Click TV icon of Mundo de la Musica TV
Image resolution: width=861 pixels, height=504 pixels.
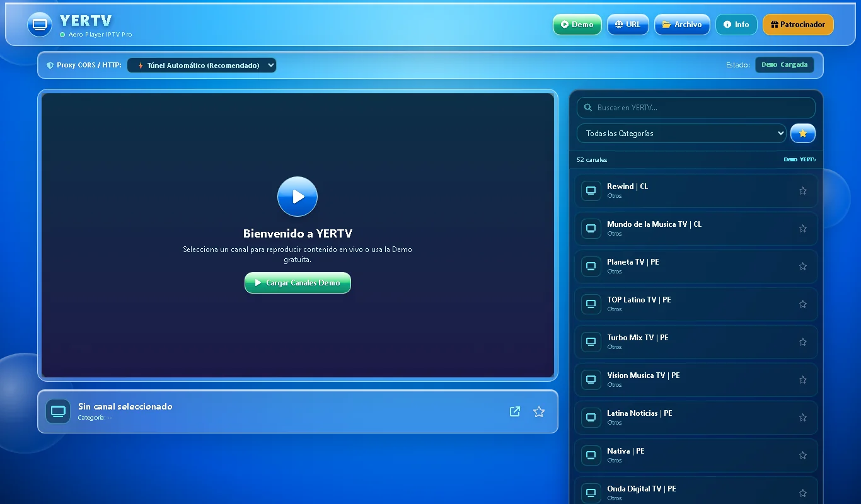pyautogui.click(x=591, y=229)
